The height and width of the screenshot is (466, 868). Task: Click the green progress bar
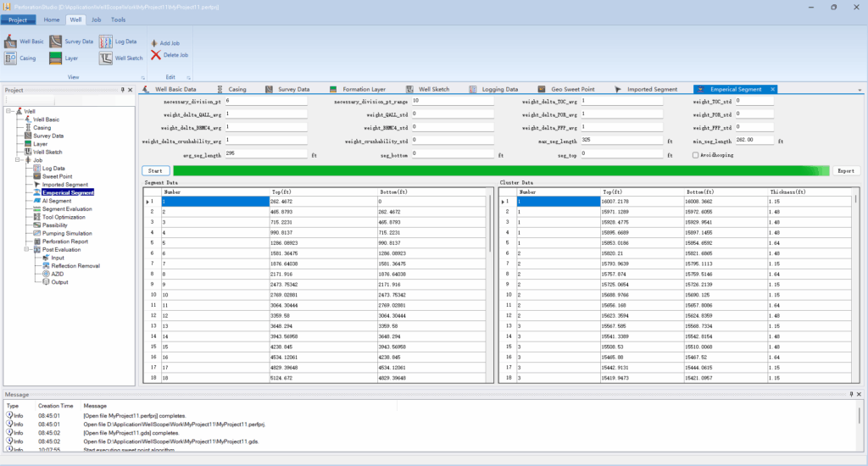point(501,171)
